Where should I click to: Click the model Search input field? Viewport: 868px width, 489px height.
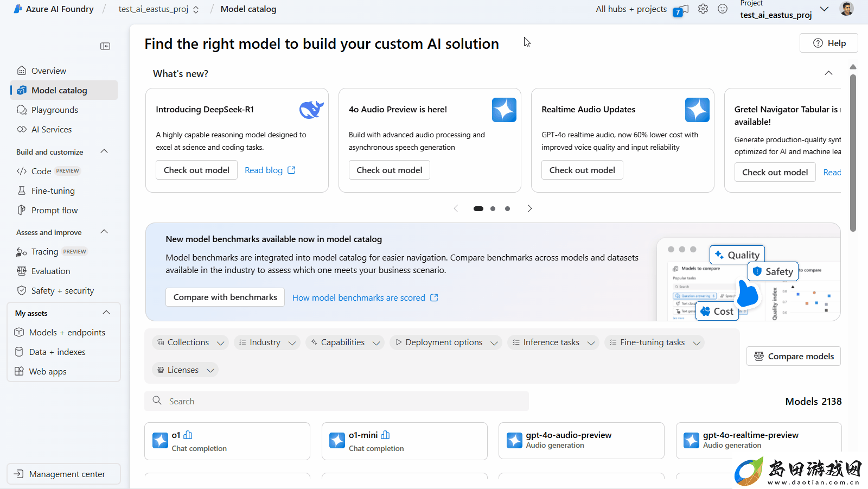coord(336,401)
